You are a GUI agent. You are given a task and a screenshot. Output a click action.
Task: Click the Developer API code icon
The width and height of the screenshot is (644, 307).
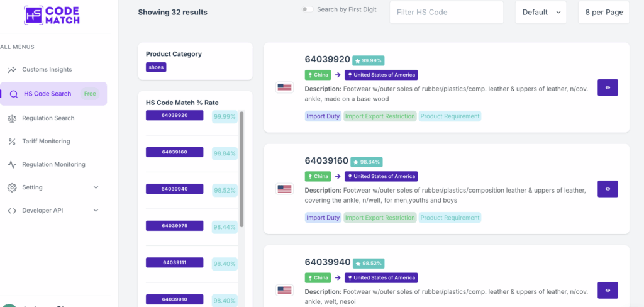click(x=12, y=211)
